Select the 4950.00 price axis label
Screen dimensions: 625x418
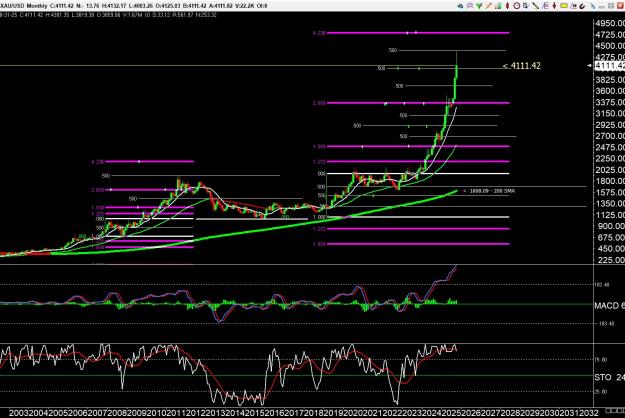[609, 23]
